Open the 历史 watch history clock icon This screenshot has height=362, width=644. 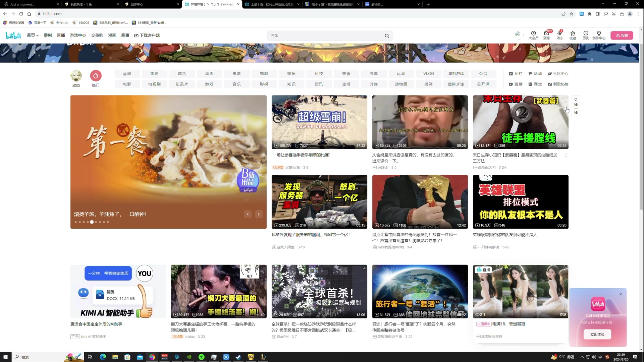click(x=586, y=35)
